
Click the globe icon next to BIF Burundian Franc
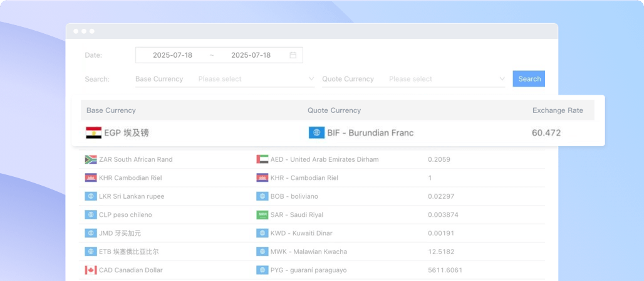(x=316, y=133)
